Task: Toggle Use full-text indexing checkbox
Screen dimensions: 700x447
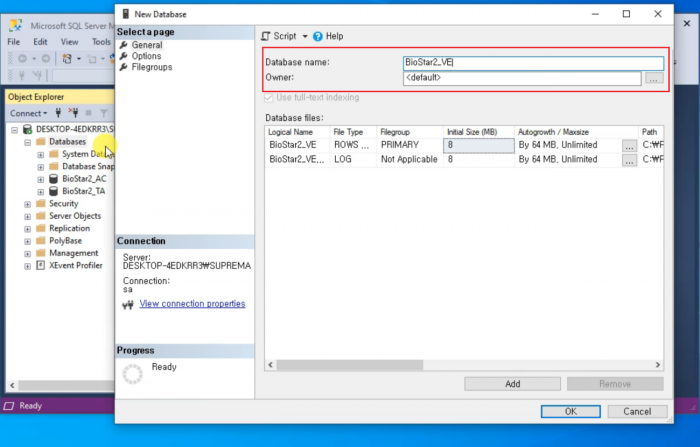Action: 269,97
